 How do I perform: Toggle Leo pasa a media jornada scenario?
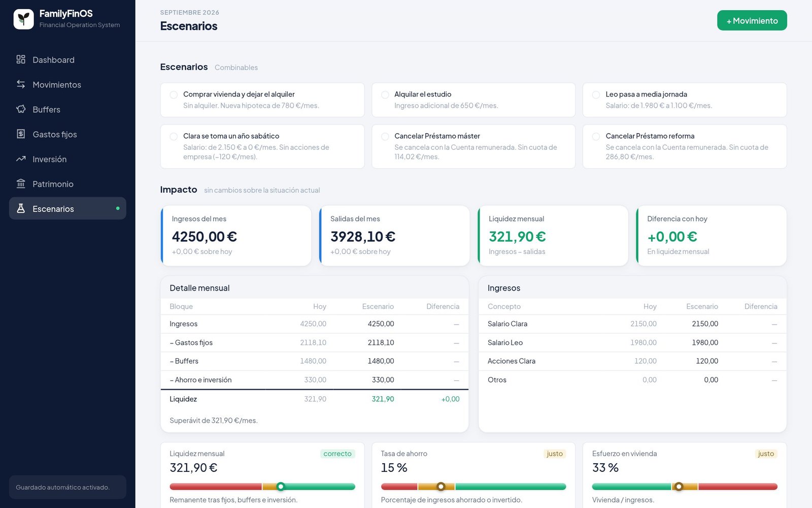coord(685,100)
